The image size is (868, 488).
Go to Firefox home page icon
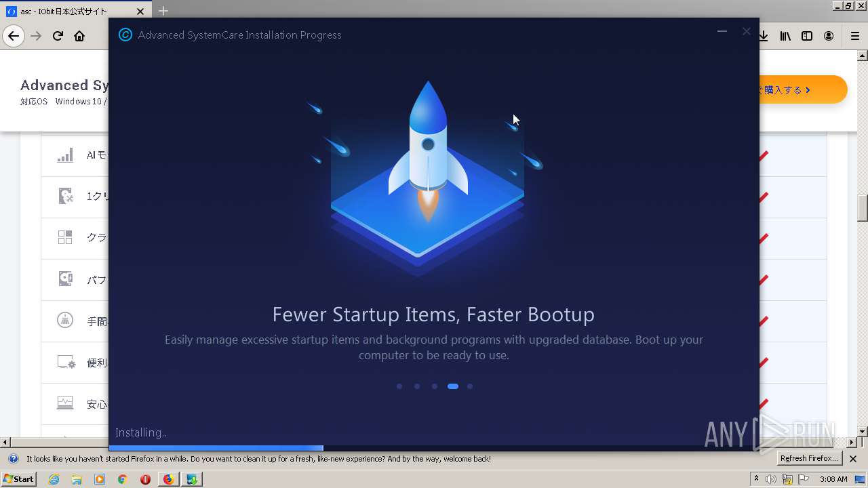(x=79, y=36)
